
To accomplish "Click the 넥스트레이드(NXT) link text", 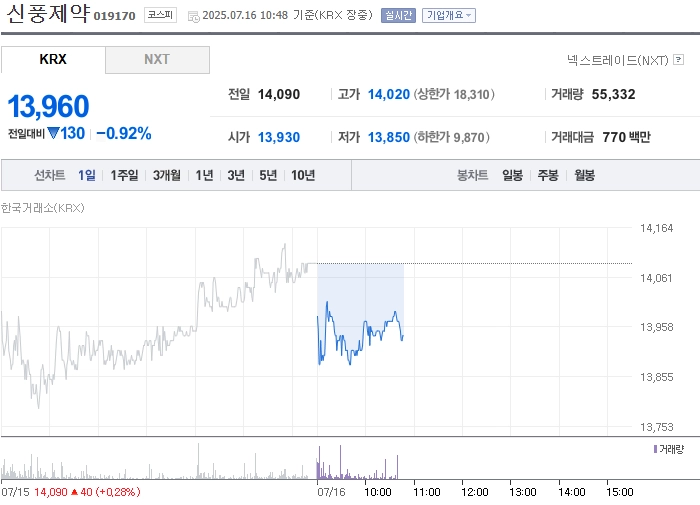I will point(617,60).
